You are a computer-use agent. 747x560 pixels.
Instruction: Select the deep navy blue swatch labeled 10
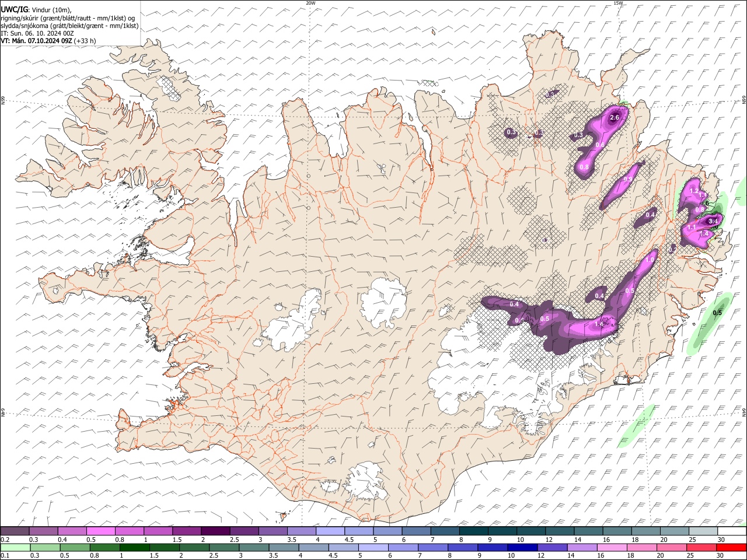(x=522, y=547)
